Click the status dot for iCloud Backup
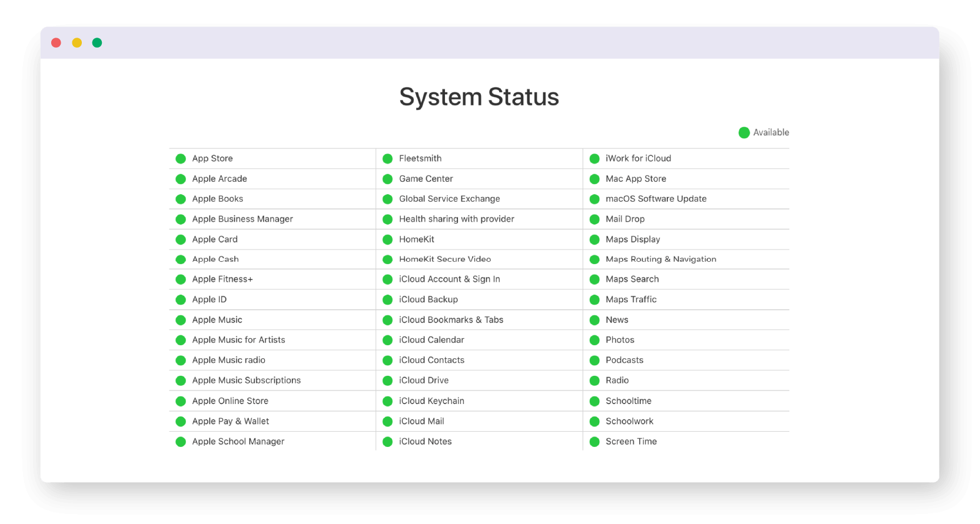 tap(387, 300)
